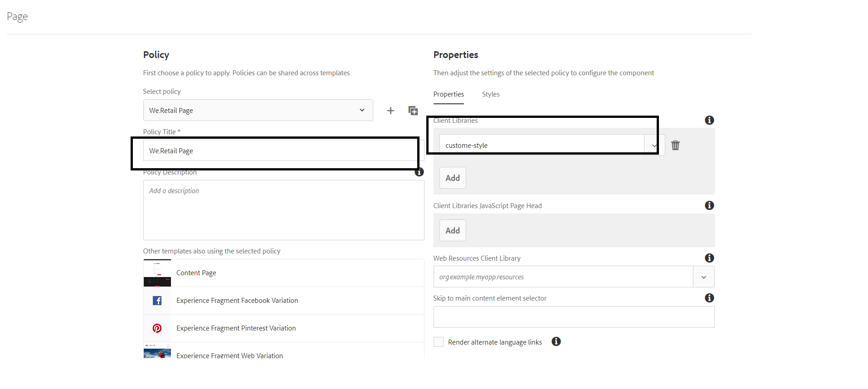Viewport: 868px width, 389px height.
Task: Add a new Client Libraries entry
Action: pyautogui.click(x=453, y=178)
